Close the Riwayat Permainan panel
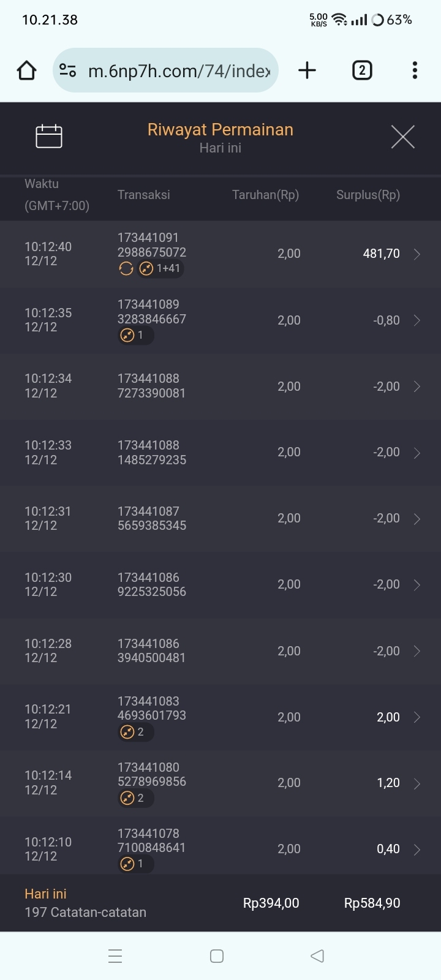This screenshot has height=980, width=441. click(x=402, y=137)
